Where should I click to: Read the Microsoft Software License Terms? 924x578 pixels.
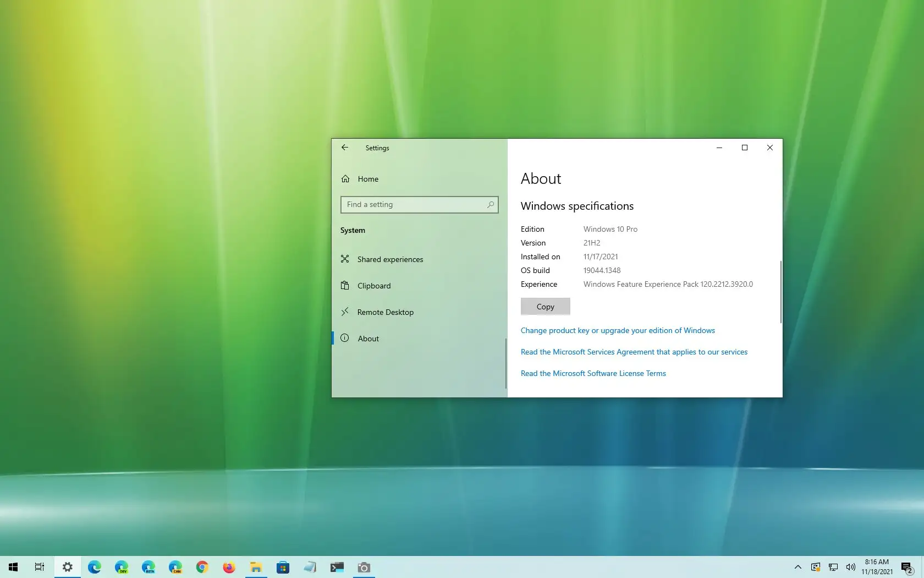point(593,373)
